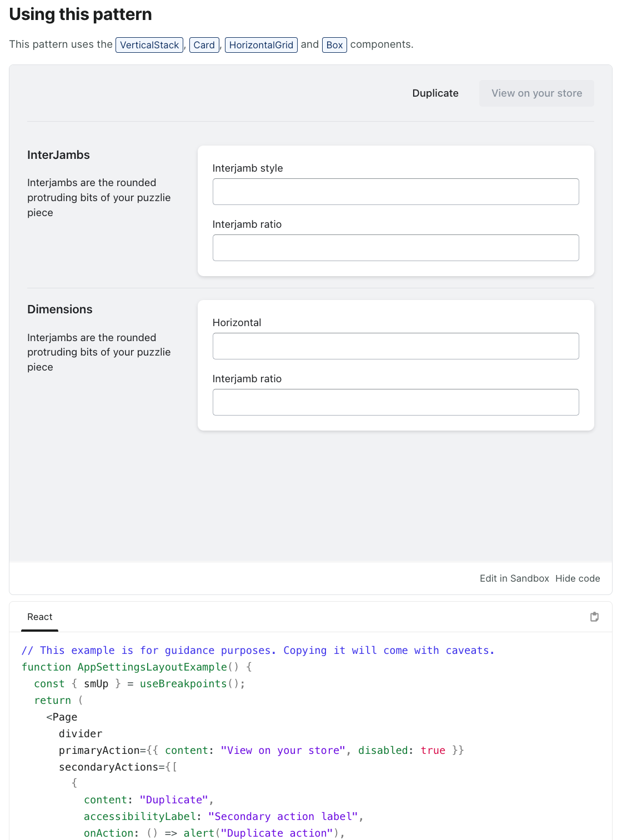Open the Box component page
The width and height of the screenshot is (632, 840).
tap(334, 44)
